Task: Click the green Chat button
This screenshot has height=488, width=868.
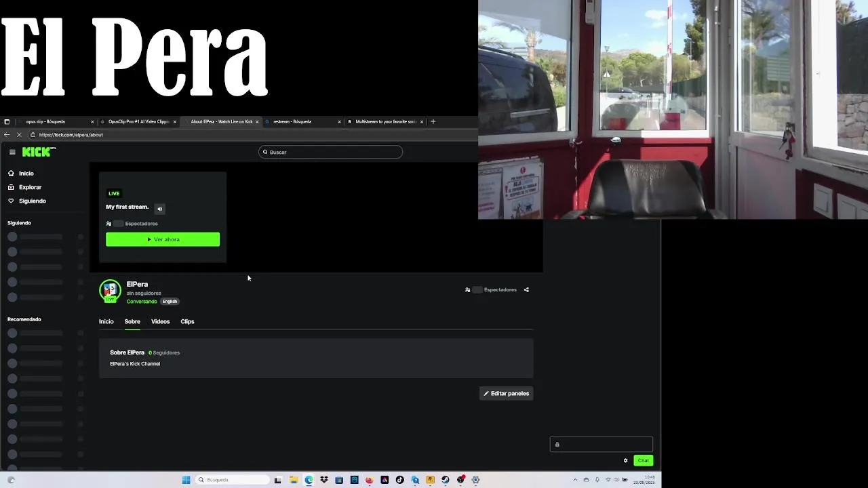Action: point(643,460)
